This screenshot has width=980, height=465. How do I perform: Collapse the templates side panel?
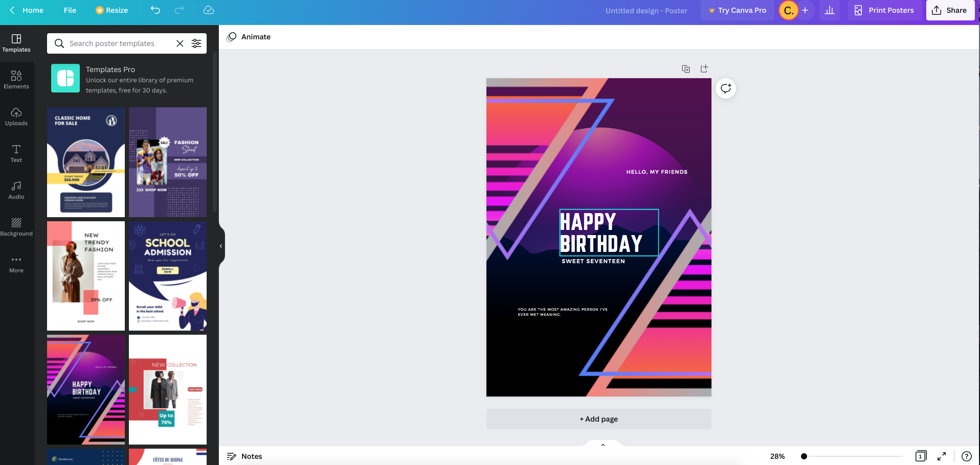221,246
